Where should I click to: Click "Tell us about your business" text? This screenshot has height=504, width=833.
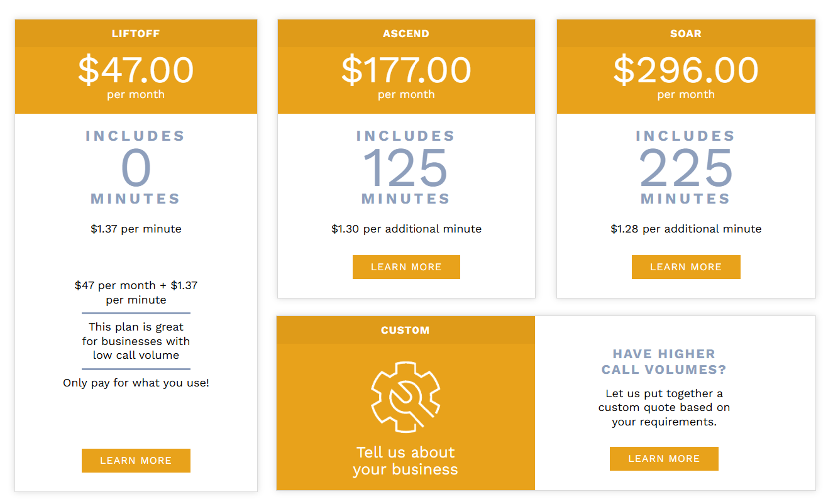(x=405, y=461)
